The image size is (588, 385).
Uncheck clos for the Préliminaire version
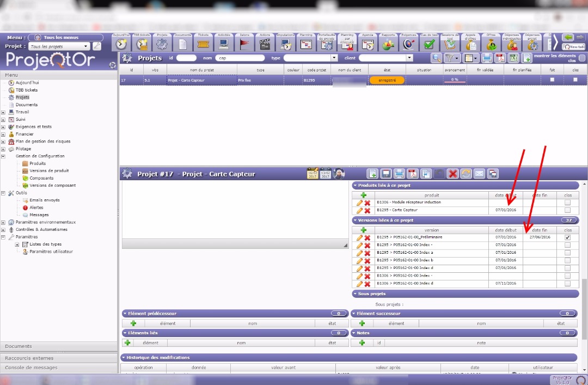tap(568, 237)
